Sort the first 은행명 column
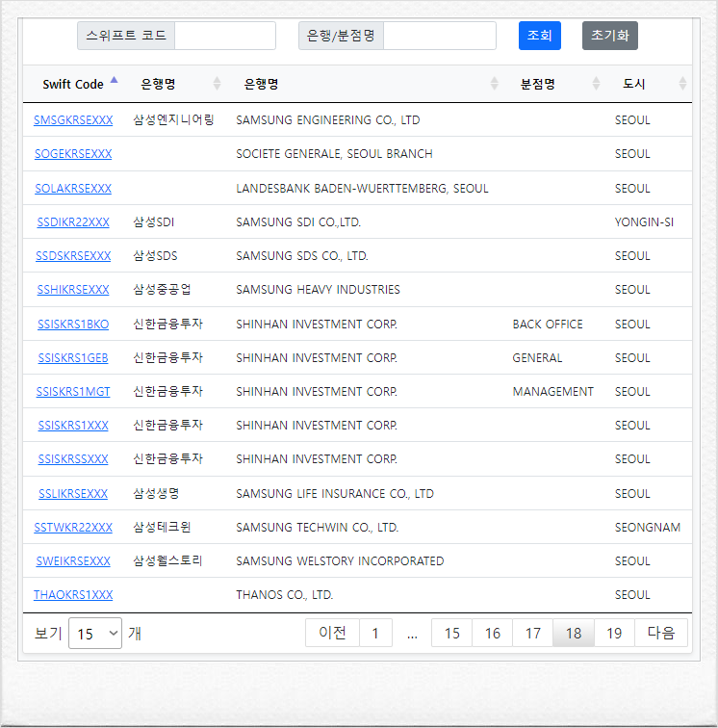This screenshot has width=718, height=728. pos(217,84)
